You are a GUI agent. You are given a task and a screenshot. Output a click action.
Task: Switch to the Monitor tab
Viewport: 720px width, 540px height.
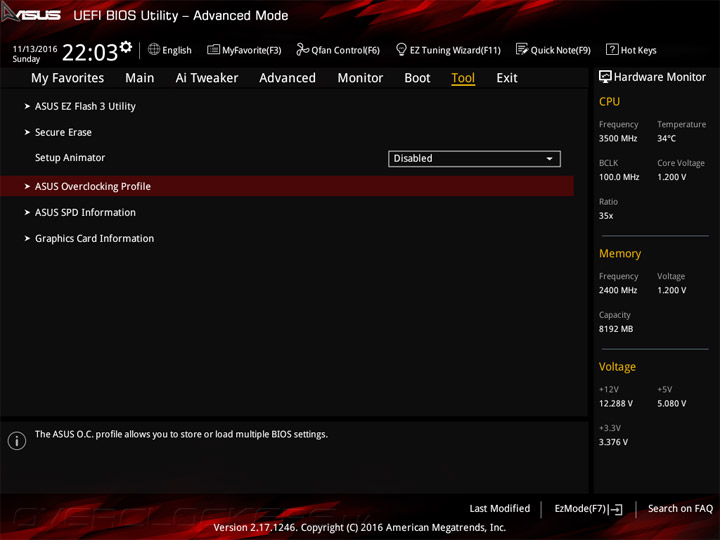360,78
